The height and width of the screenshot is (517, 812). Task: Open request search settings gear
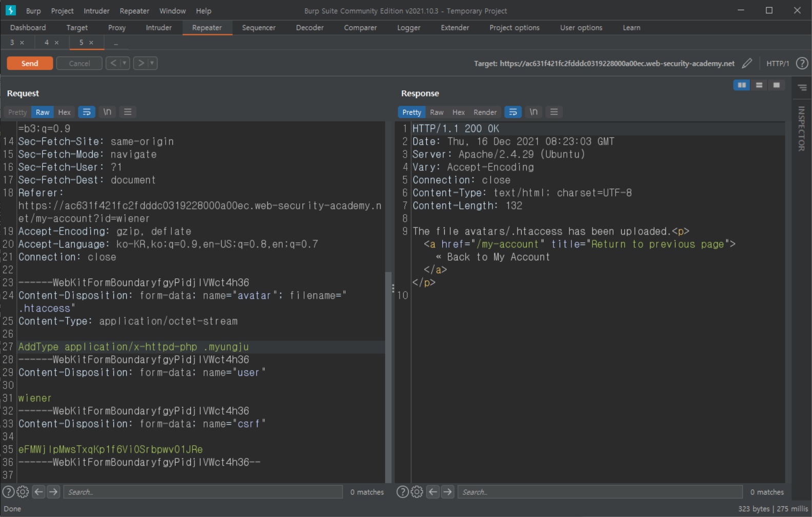pyautogui.click(x=23, y=492)
